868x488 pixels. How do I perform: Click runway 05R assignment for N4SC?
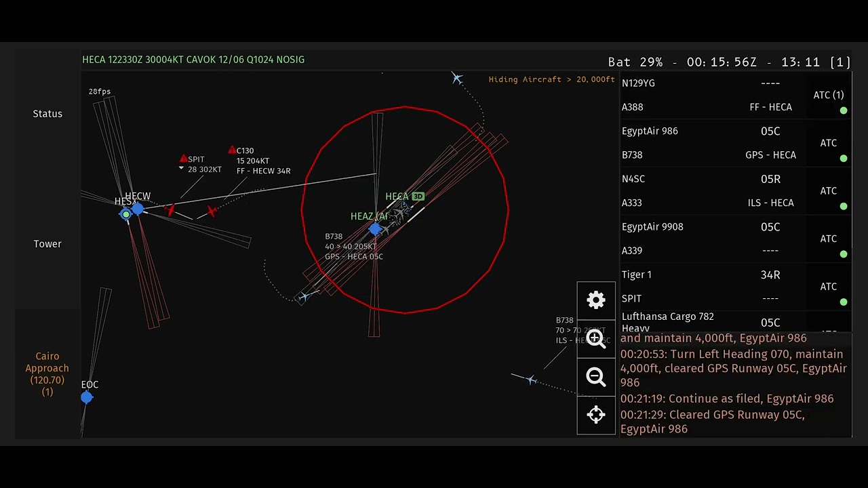[770, 179]
